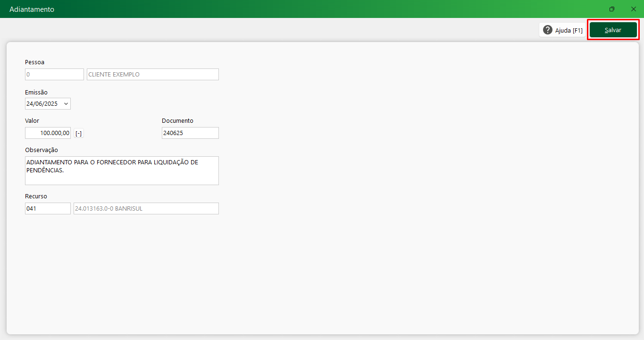The image size is (644, 340).
Task: Click the Pessoa label
Action: click(x=34, y=62)
